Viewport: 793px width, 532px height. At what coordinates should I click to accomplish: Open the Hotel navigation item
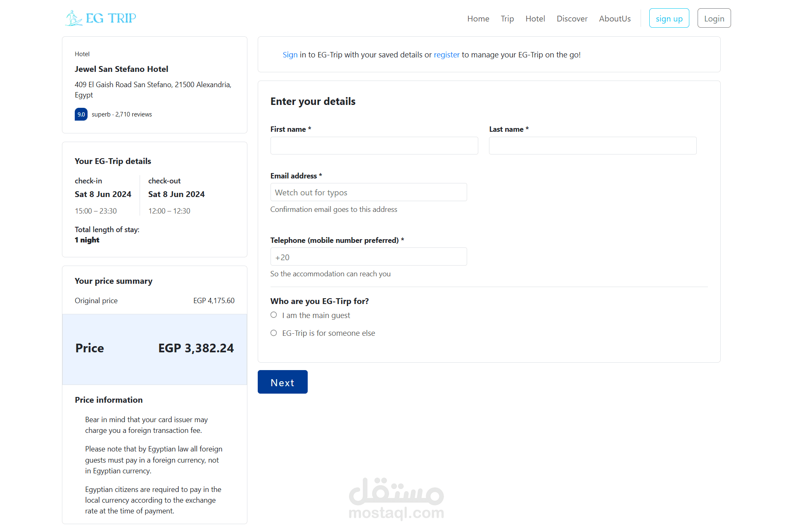tap(535, 19)
